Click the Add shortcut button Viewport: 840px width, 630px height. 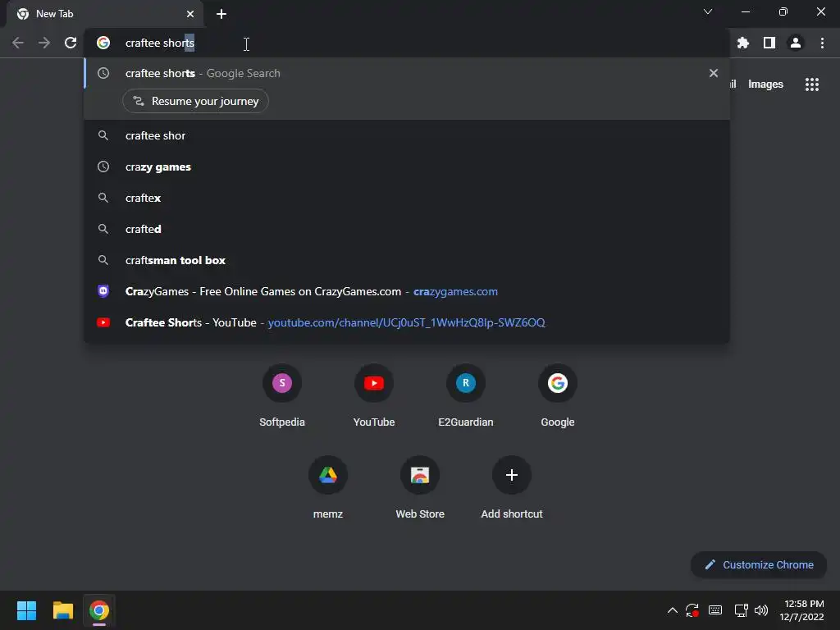coord(512,487)
